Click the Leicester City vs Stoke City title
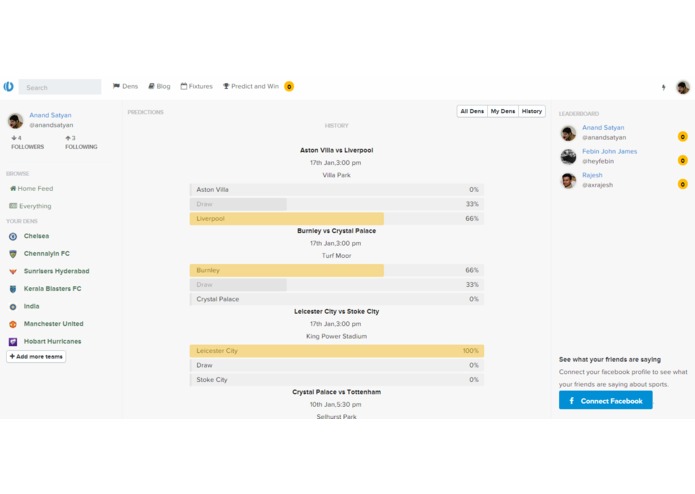695x494 pixels. point(336,312)
